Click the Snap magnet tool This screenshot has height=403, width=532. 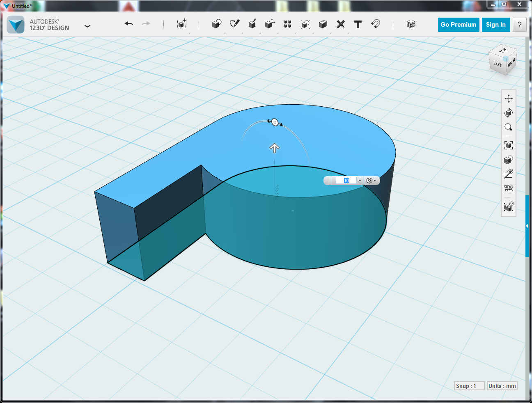pos(375,24)
